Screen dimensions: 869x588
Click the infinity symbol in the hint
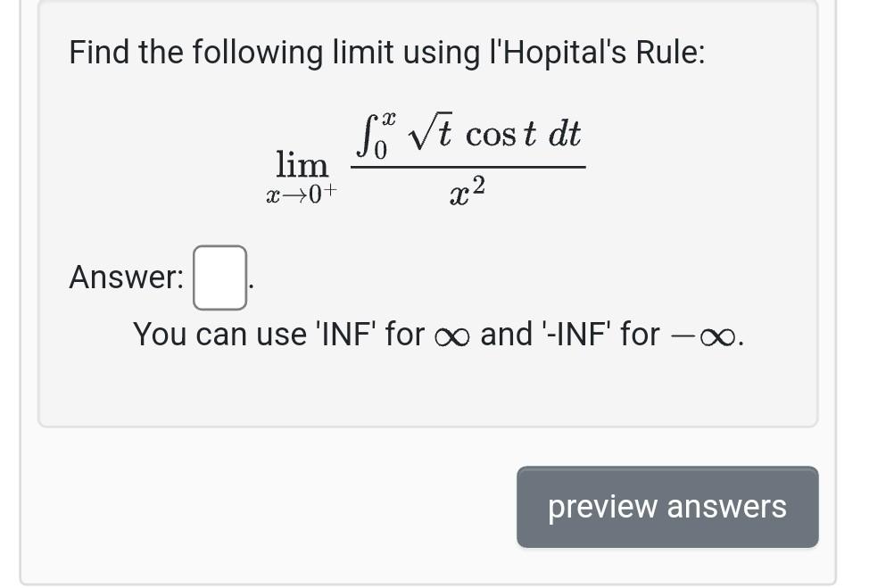pos(451,334)
